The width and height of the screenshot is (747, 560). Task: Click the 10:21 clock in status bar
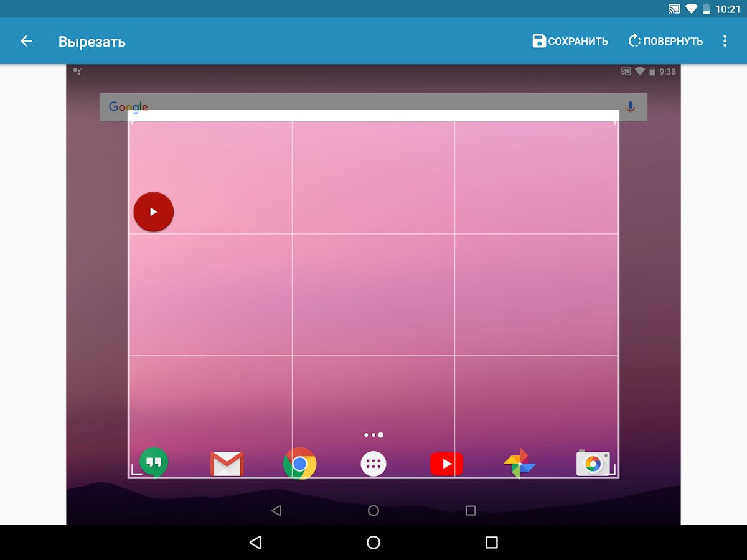[x=728, y=9]
